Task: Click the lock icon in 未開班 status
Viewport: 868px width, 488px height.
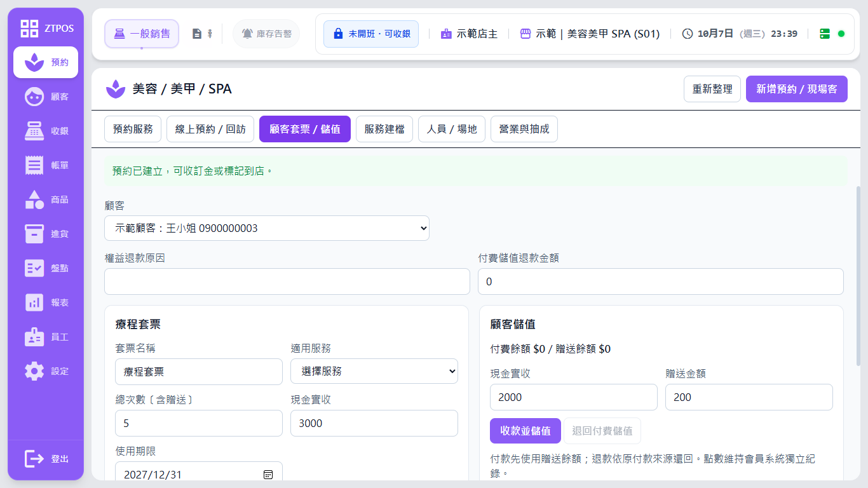Action: 338,34
